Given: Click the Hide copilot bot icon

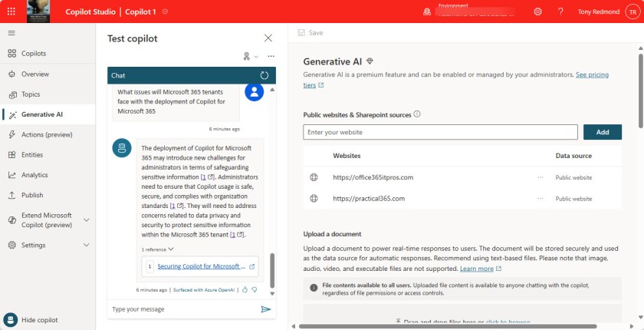Looking at the screenshot, I should point(10,320).
